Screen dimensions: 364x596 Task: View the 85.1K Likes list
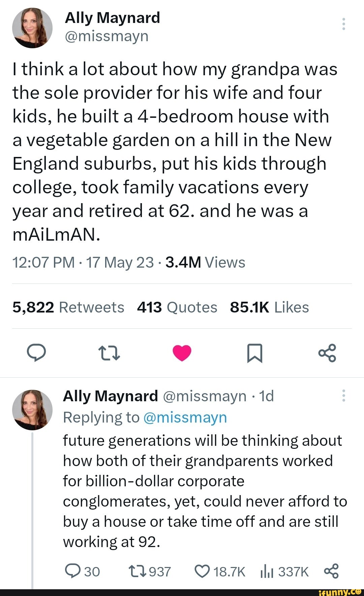pos(270,307)
